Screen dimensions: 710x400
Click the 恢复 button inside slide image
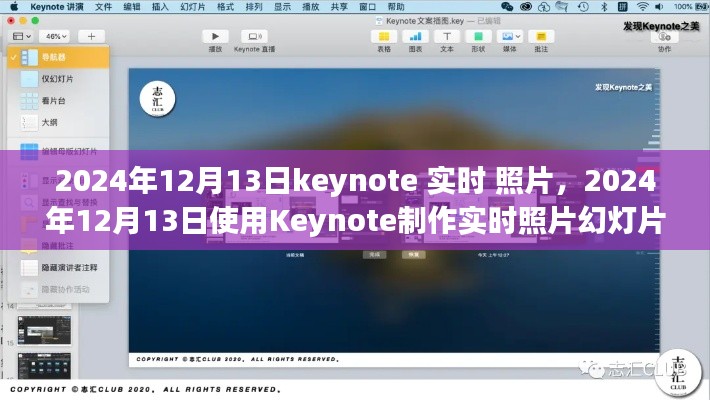(x=413, y=255)
